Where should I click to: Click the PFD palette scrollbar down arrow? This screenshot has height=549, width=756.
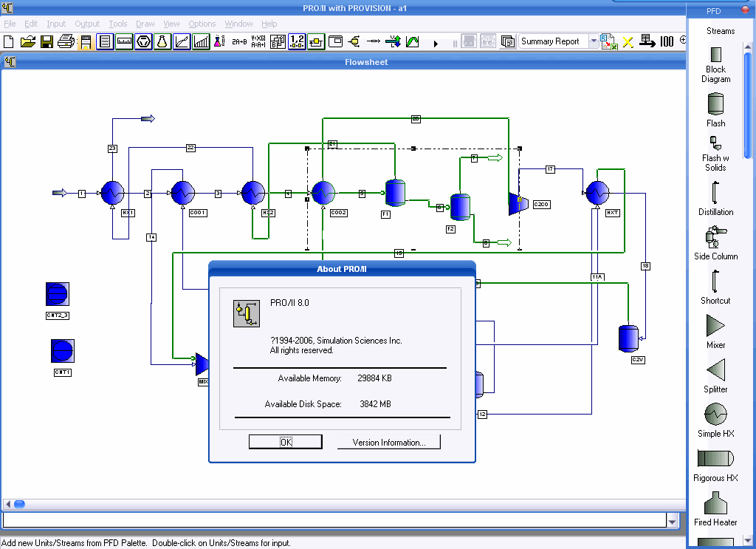(747, 540)
